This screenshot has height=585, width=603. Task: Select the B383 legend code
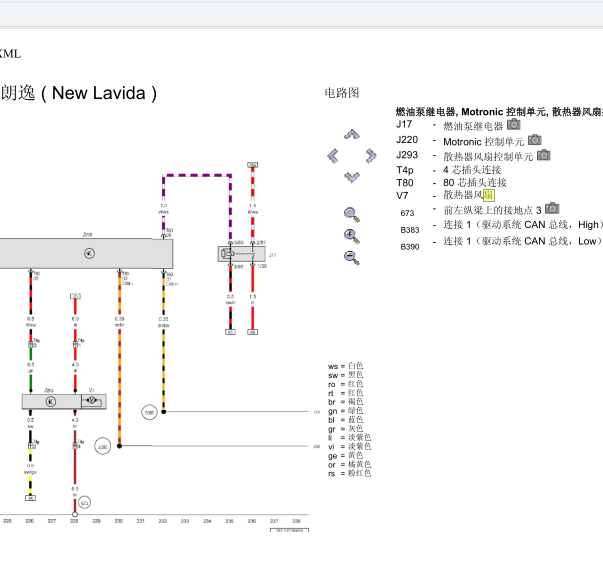(x=410, y=230)
